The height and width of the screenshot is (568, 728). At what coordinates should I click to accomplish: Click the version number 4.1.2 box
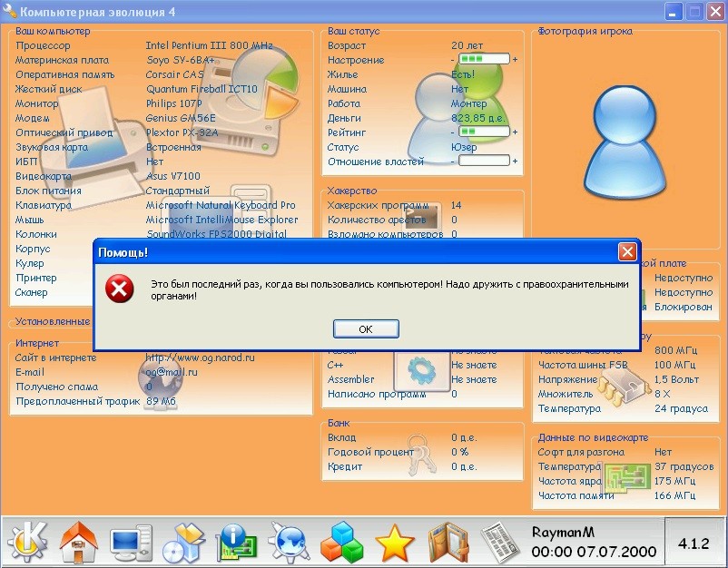point(694,543)
